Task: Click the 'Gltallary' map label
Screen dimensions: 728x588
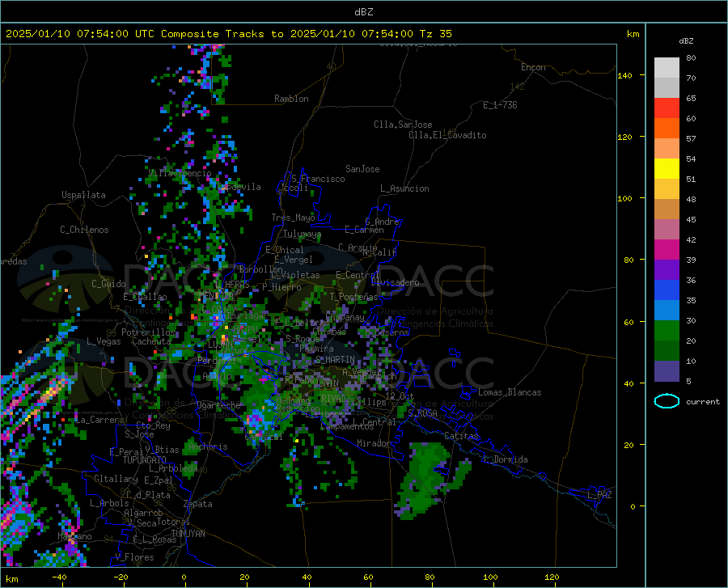Action: click(116, 479)
